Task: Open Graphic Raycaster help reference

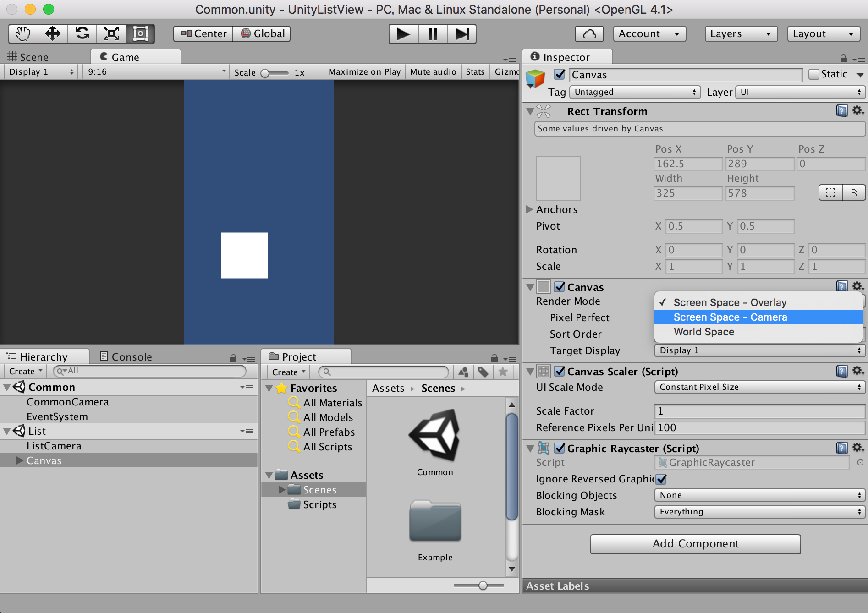Action: [x=842, y=448]
